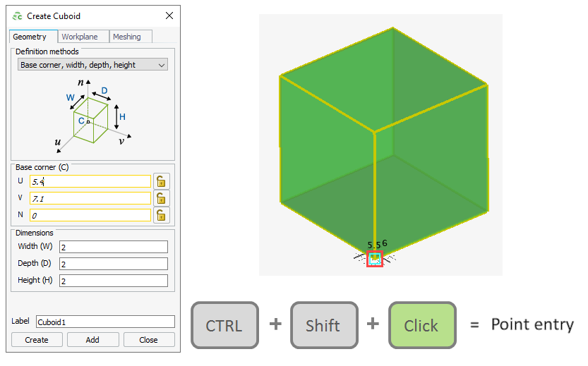Screen dimensions: 588x366
Task: Click the CADFEKO logo in title bar
Action: coord(18,16)
